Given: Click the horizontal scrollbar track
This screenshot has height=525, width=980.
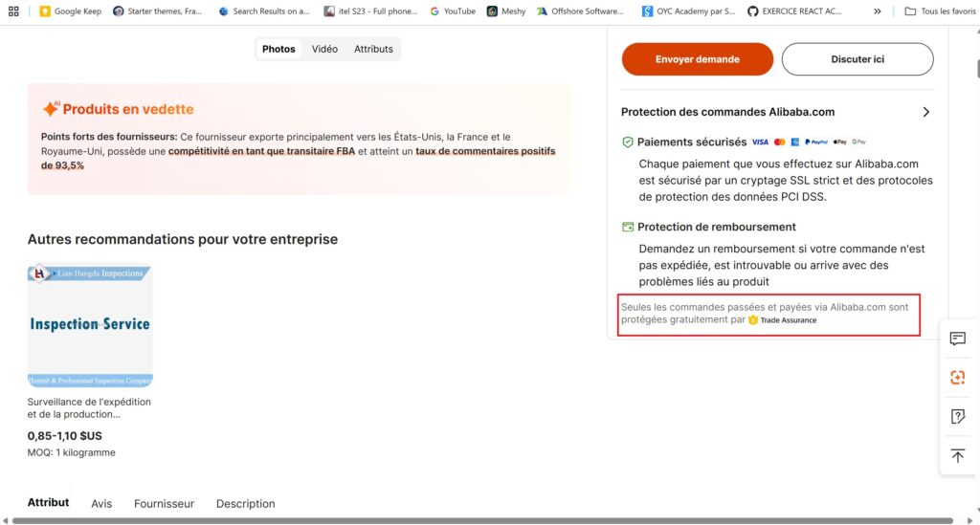Looking at the screenshot, I should click(x=482, y=520).
